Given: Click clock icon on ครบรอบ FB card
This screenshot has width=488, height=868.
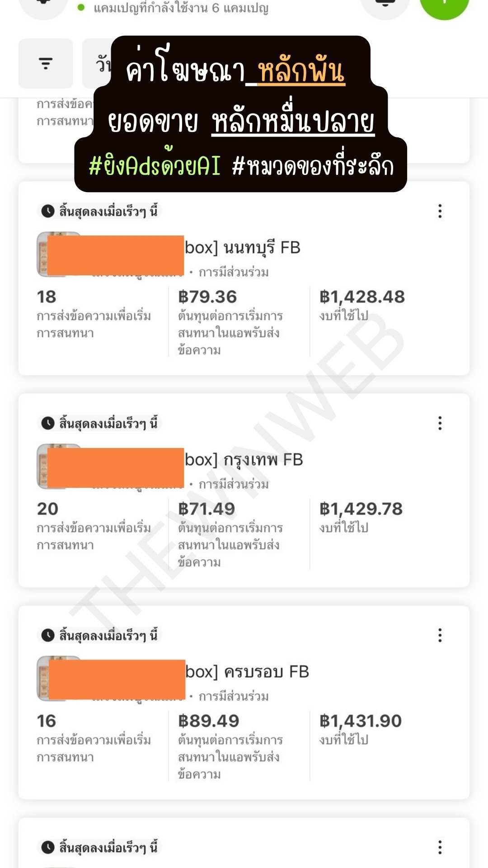Looking at the screenshot, I should (48, 635).
